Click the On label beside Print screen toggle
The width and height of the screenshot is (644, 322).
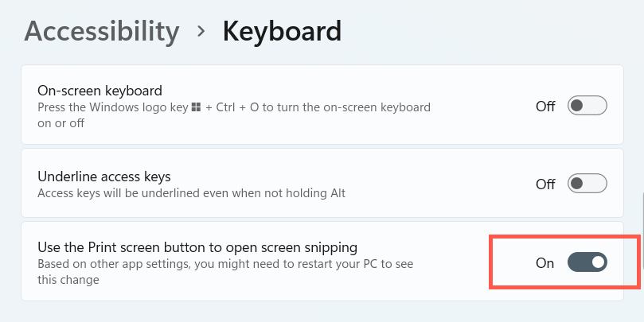(x=545, y=263)
